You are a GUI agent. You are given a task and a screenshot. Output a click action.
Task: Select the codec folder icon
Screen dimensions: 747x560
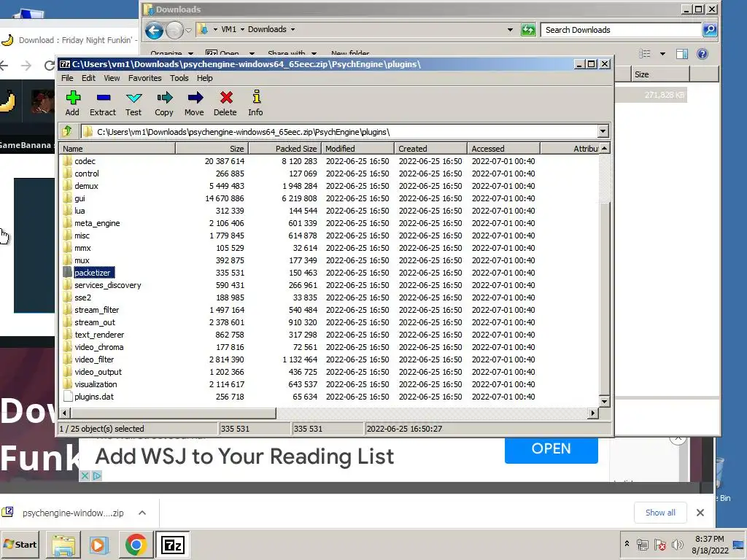tap(67, 161)
